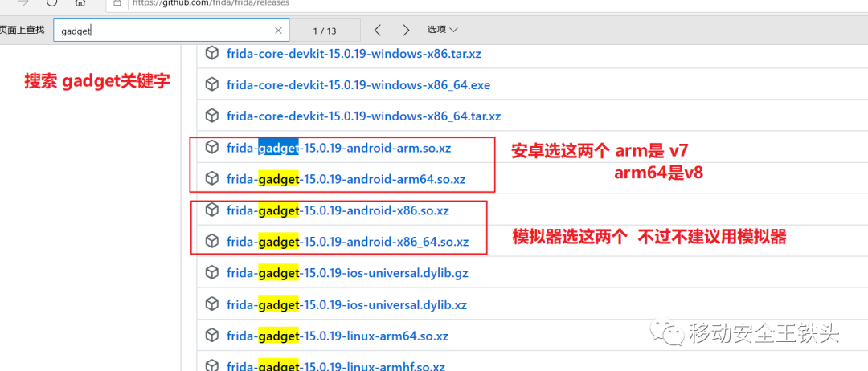Go to next search match
Image resolution: width=868 pixels, height=371 pixels.
click(407, 31)
